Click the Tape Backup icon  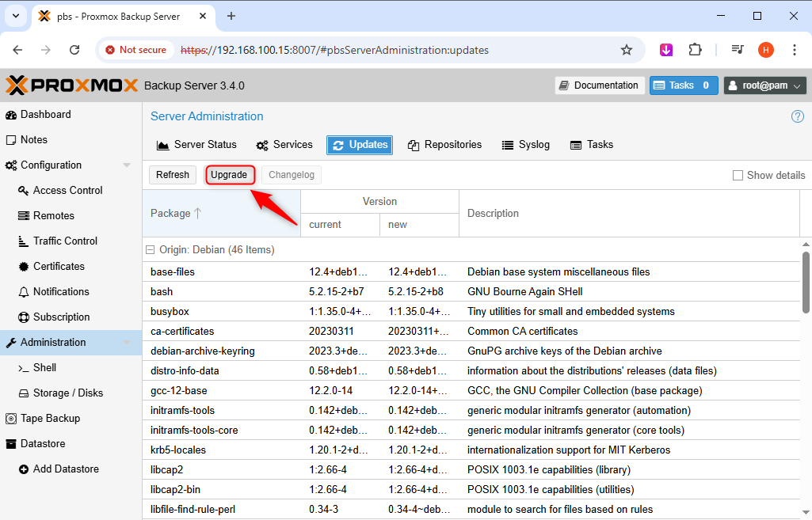[11, 419]
